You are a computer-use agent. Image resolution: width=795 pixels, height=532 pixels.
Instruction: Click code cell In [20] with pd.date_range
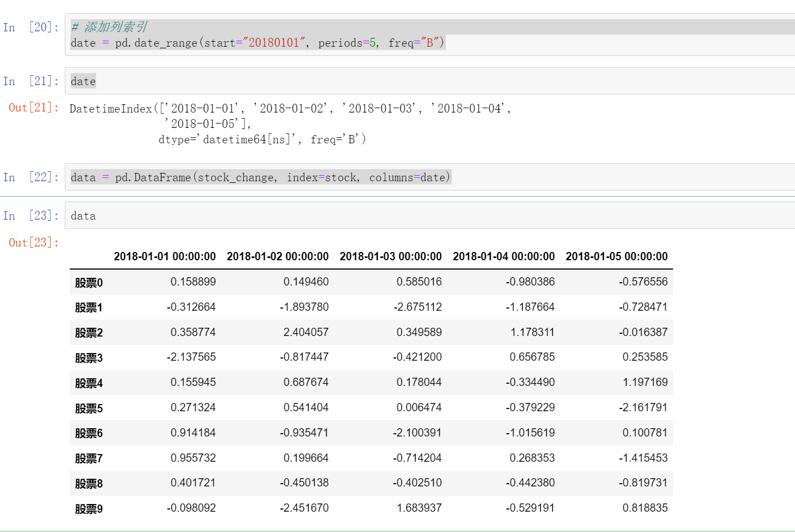tap(430, 35)
